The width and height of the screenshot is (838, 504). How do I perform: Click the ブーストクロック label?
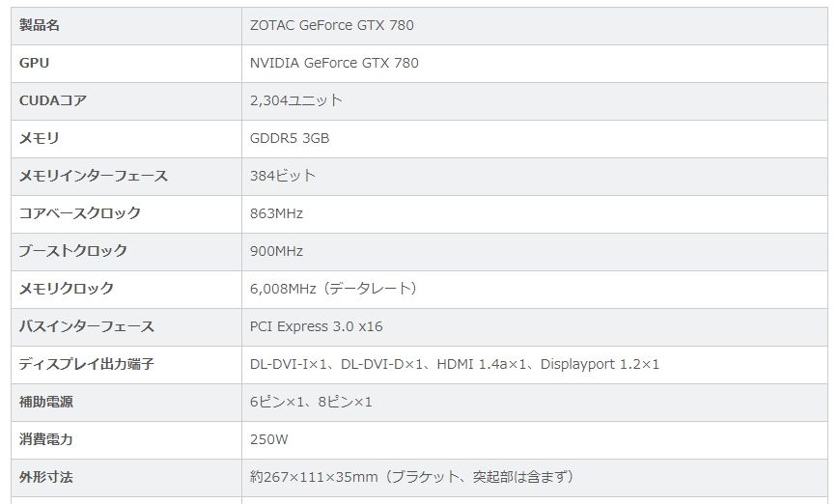pos(73,251)
